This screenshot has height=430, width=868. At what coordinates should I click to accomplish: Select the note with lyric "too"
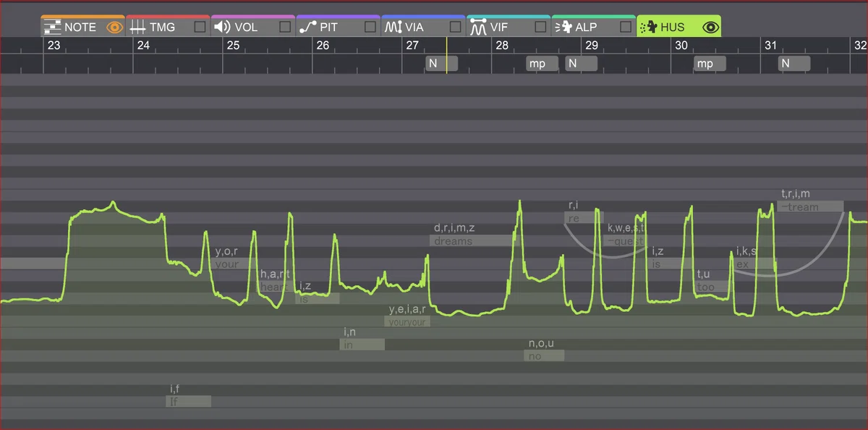point(712,287)
